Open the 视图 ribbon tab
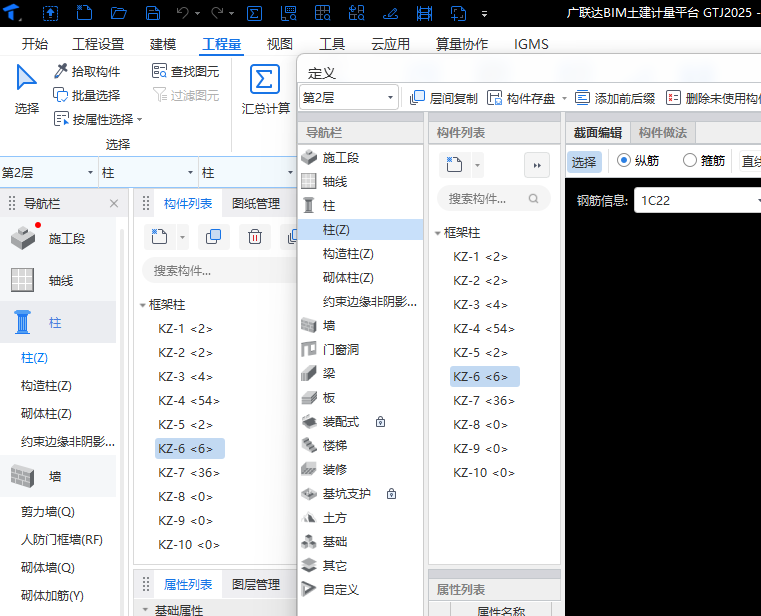 click(280, 44)
